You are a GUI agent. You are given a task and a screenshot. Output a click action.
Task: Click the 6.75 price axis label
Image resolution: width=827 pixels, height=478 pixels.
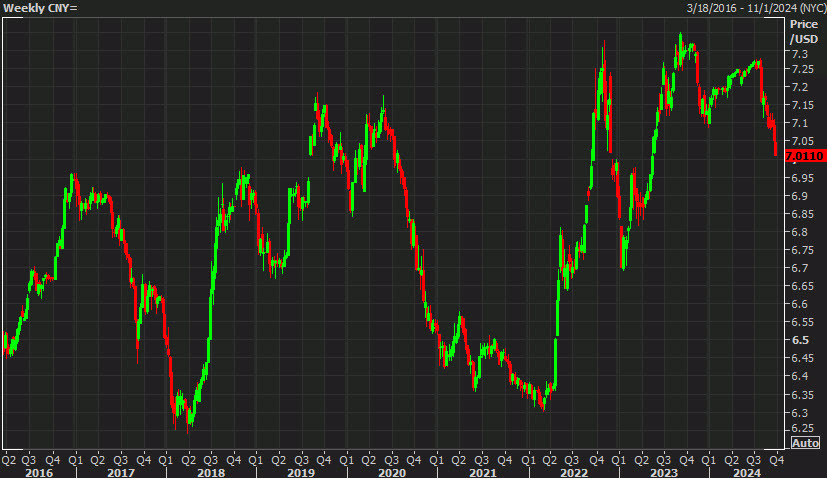click(x=802, y=250)
